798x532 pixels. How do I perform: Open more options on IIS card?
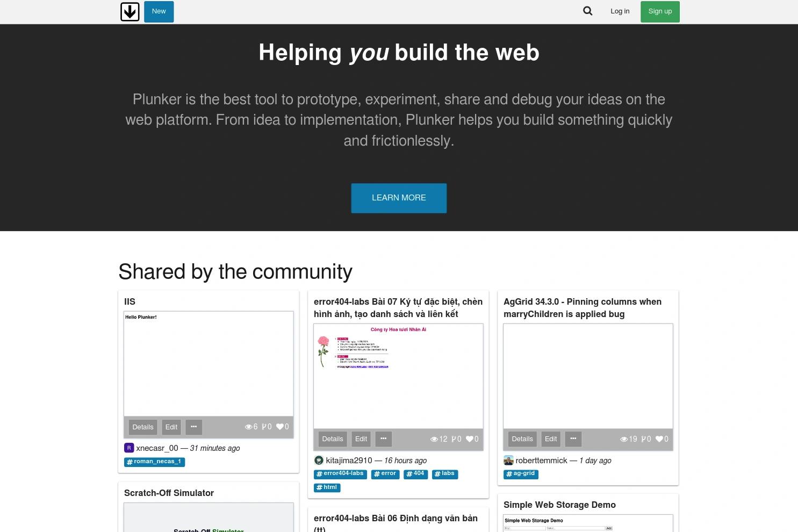(193, 427)
